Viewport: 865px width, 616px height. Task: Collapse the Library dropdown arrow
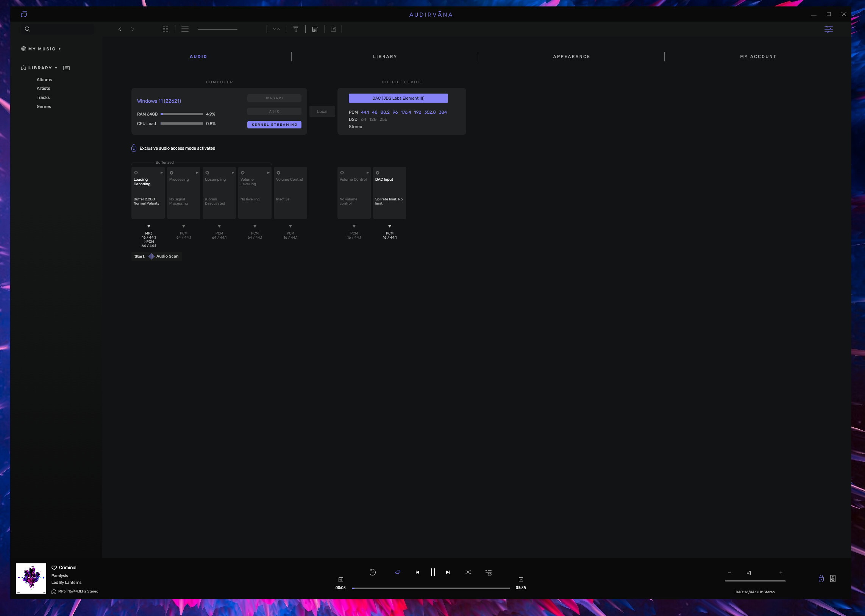[56, 68]
